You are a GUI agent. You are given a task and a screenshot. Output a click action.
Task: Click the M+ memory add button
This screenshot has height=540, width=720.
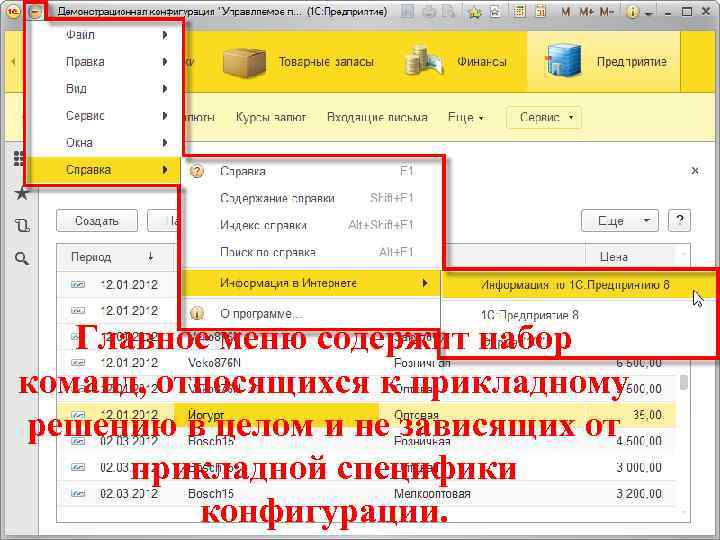(x=586, y=12)
